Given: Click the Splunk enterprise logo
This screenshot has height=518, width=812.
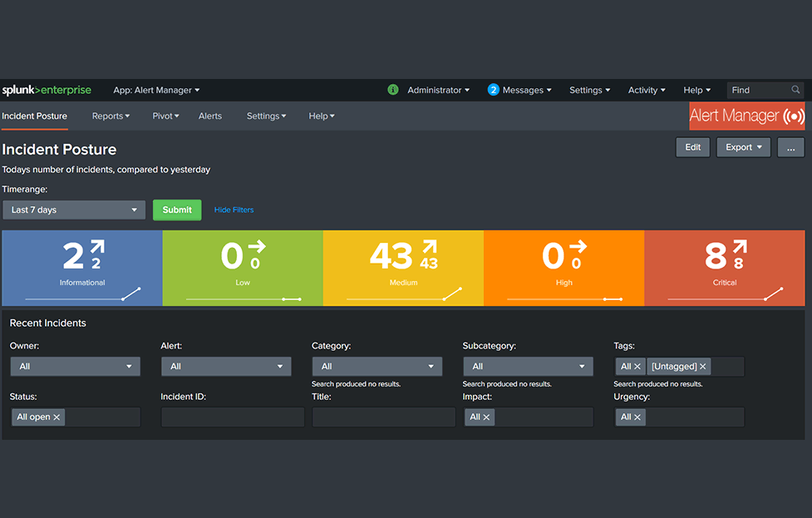Looking at the screenshot, I should [x=47, y=90].
